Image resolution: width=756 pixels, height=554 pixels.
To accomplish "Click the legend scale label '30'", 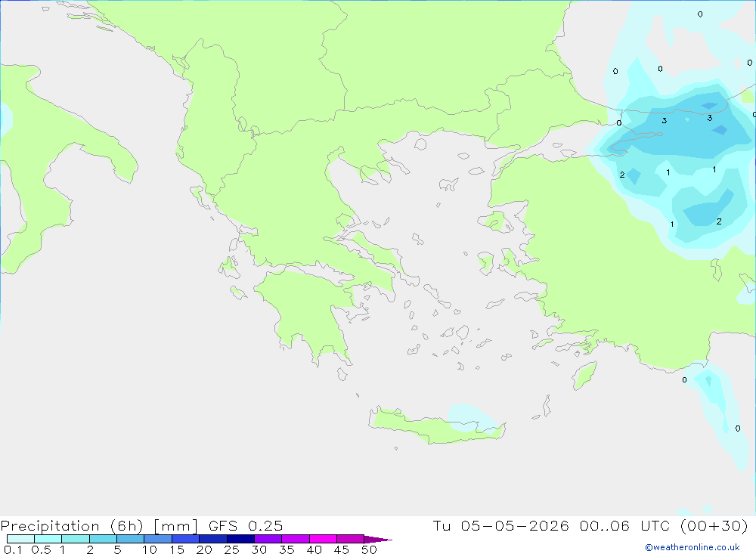I will coord(259,549).
